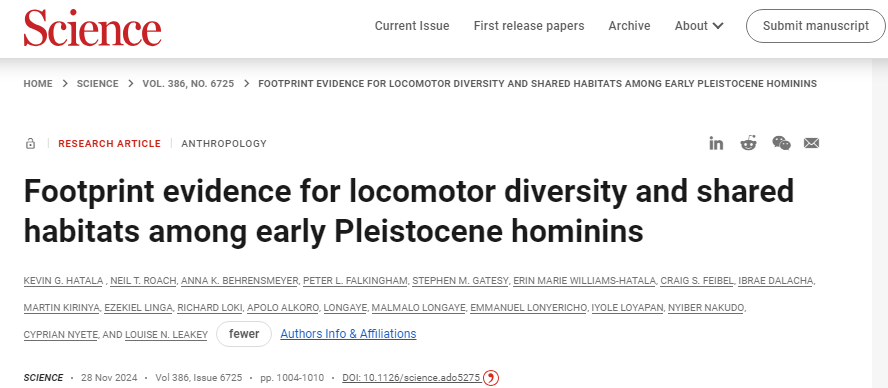Click the access lock icon

30,144
